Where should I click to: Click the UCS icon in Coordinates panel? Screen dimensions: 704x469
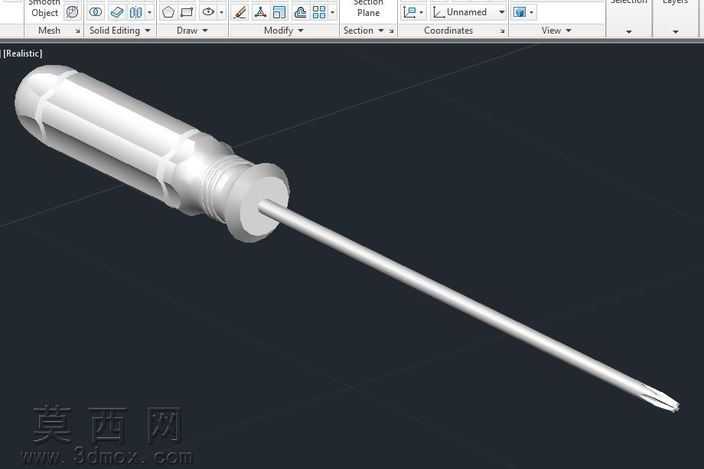pos(409,12)
